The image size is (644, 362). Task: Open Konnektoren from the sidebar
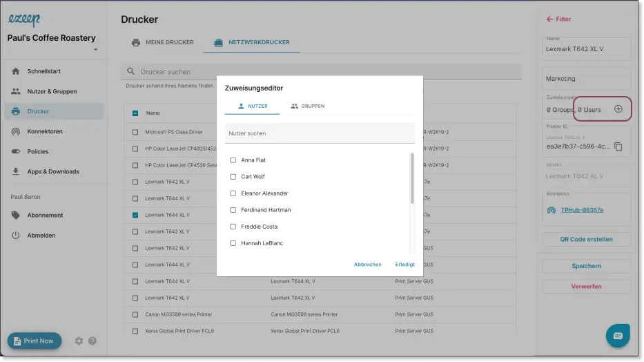(x=45, y=131)
